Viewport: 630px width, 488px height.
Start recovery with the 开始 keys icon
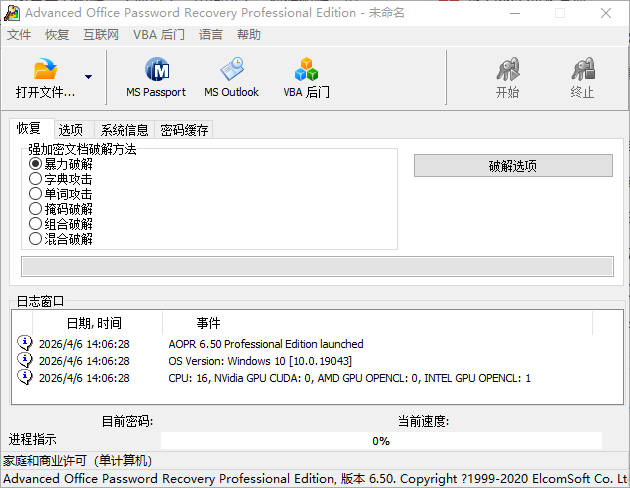click(x=507, y=69)
